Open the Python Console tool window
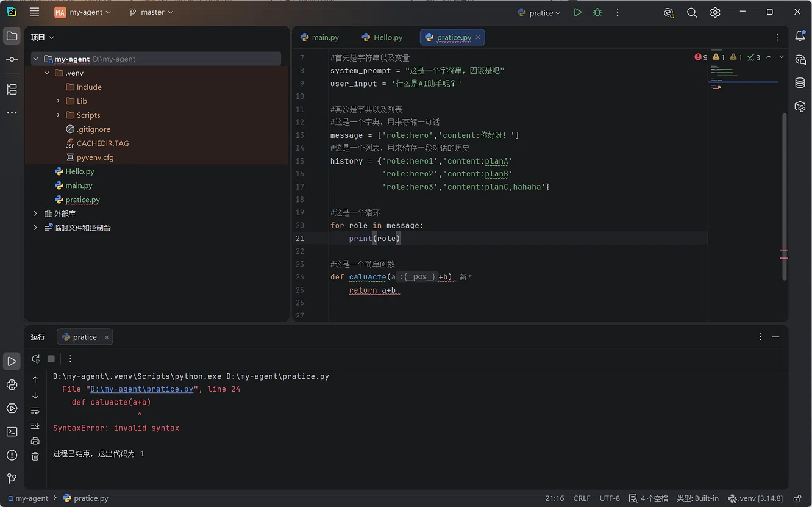 [x=12, y=385]
